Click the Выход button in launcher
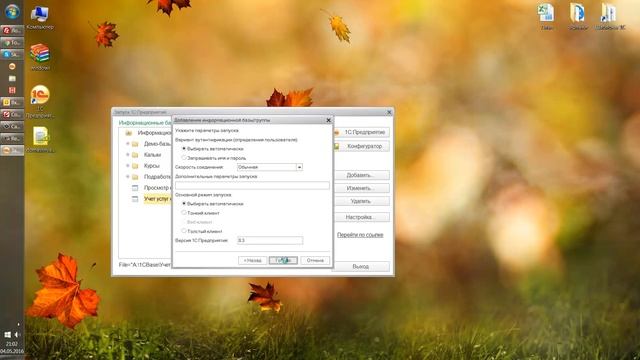The width and height of the screenshot is (640, 360). (x=361, y=267)
